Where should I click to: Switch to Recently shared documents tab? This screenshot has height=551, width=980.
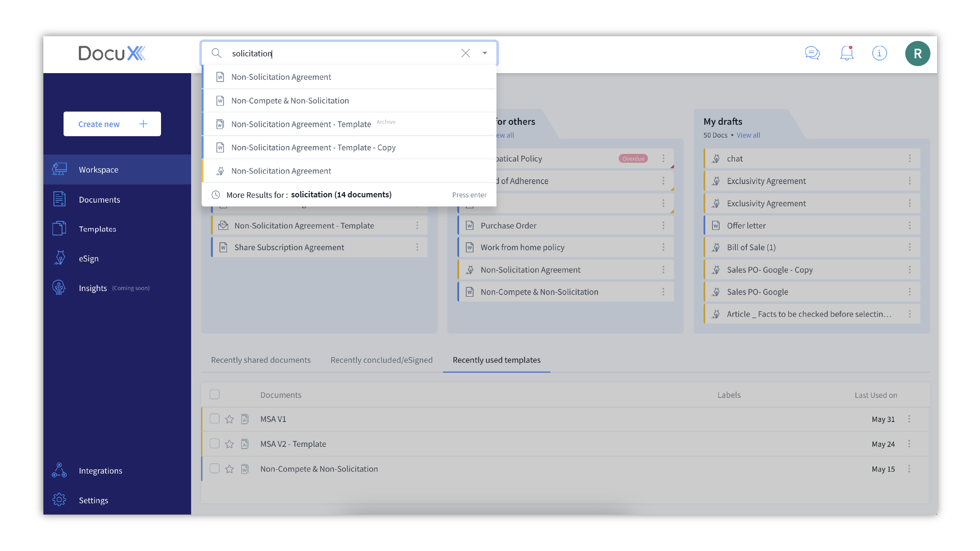coord(261,360)
